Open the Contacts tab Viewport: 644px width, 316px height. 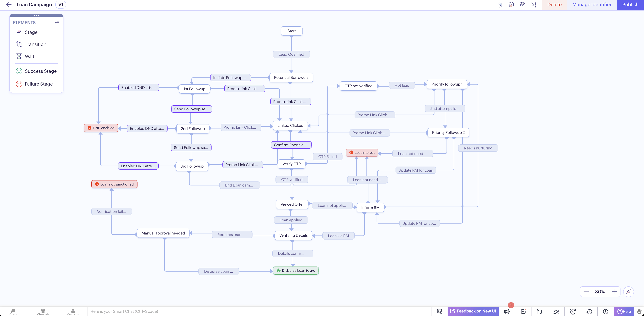click(x=73, y=312)
